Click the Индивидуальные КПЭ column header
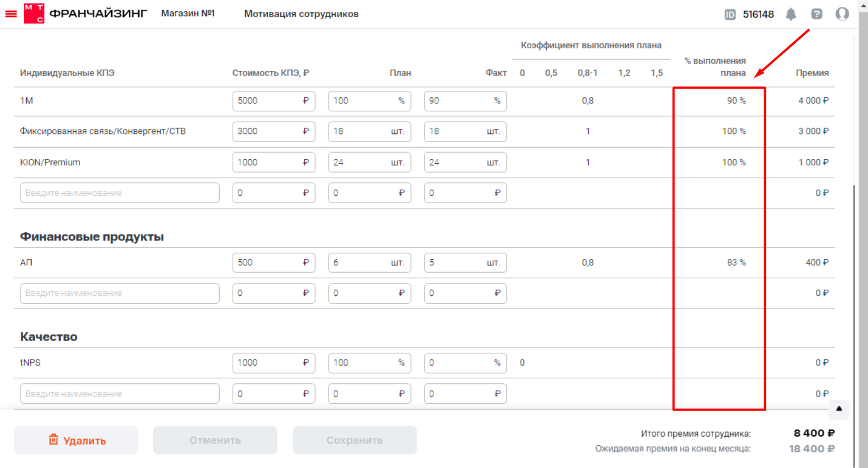This screenshot has width=868, height=468. coord(67,73)
